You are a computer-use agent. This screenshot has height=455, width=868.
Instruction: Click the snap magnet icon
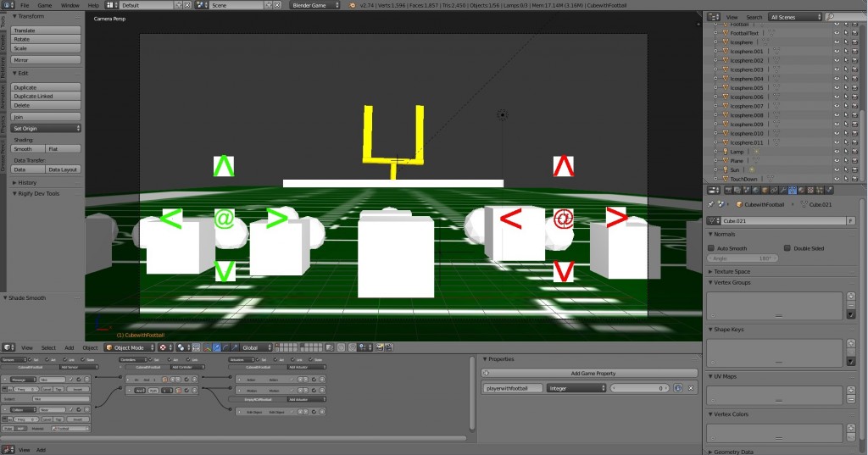(x=353, y=347)
